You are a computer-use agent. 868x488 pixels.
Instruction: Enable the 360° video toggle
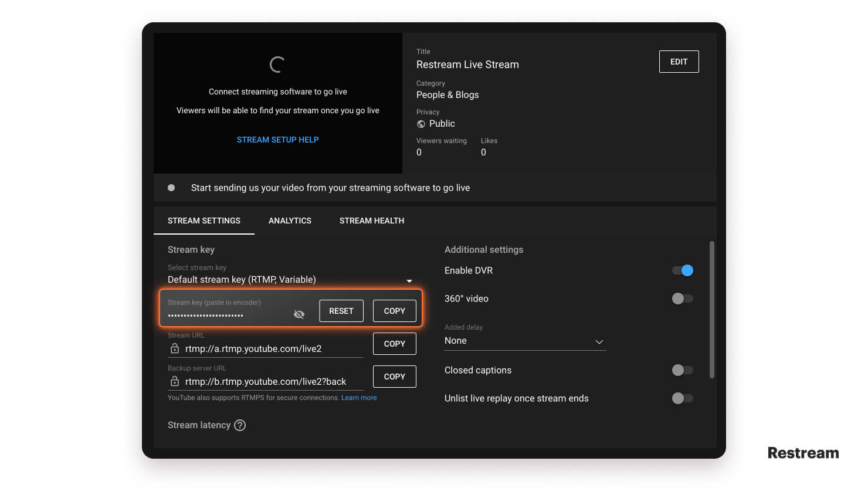(682, 299)
